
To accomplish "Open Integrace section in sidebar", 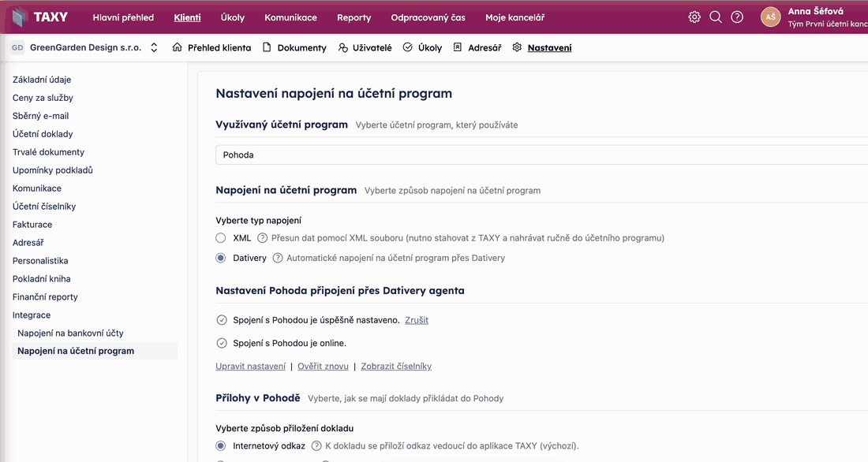I will coord(32,315).
